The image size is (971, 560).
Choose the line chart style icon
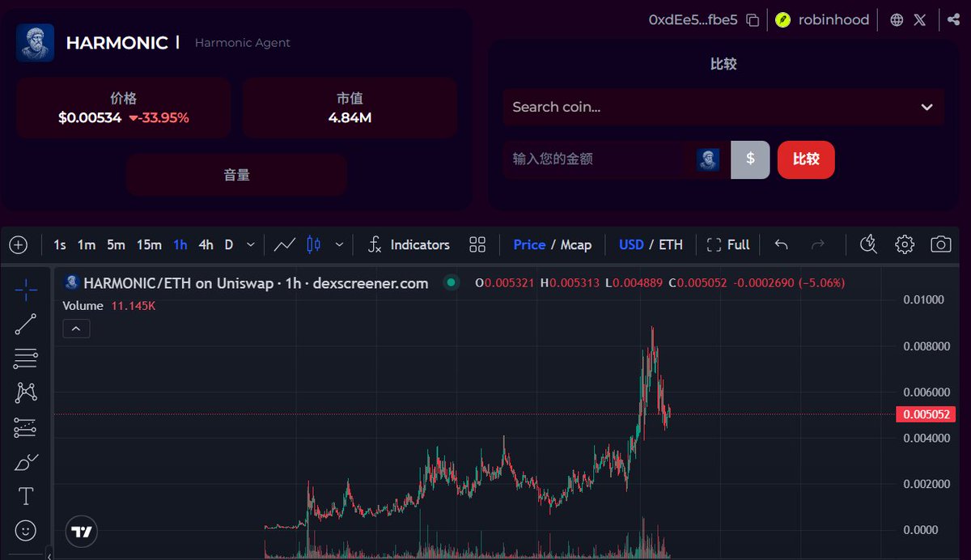pos(285,245)
